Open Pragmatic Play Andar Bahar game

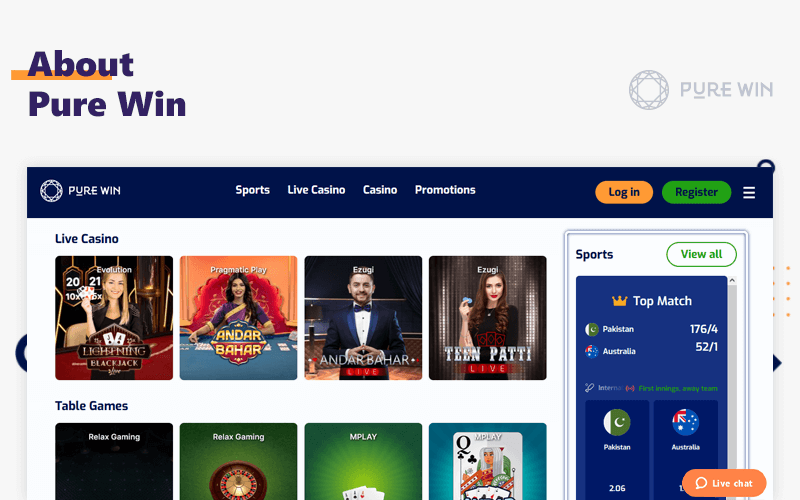pyautogui.click(x=238, y=318)
